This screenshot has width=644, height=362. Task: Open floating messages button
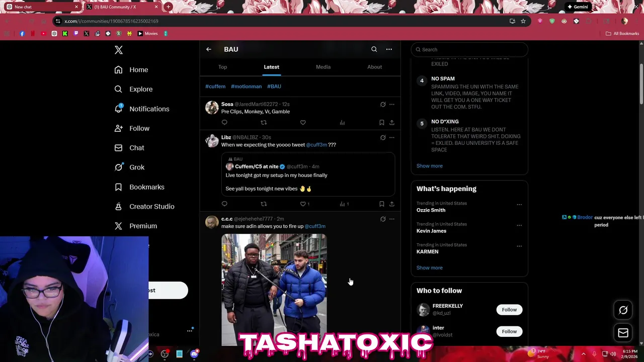point(623,333)
